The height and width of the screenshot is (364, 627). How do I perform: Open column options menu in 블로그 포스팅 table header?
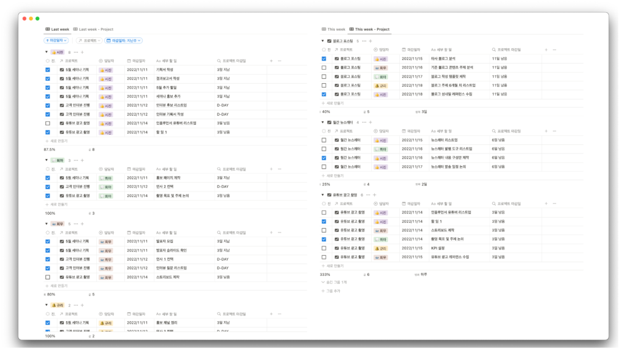tap(555, 50)
